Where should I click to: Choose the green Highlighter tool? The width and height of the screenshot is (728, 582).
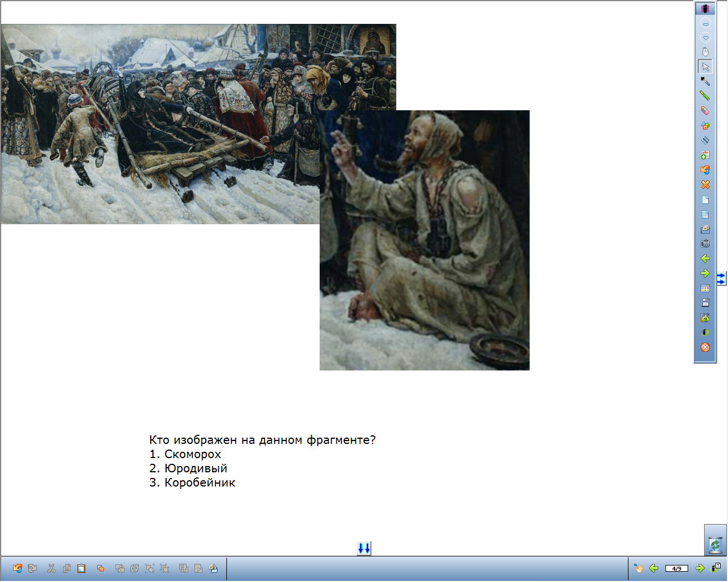tap(705, 96)
